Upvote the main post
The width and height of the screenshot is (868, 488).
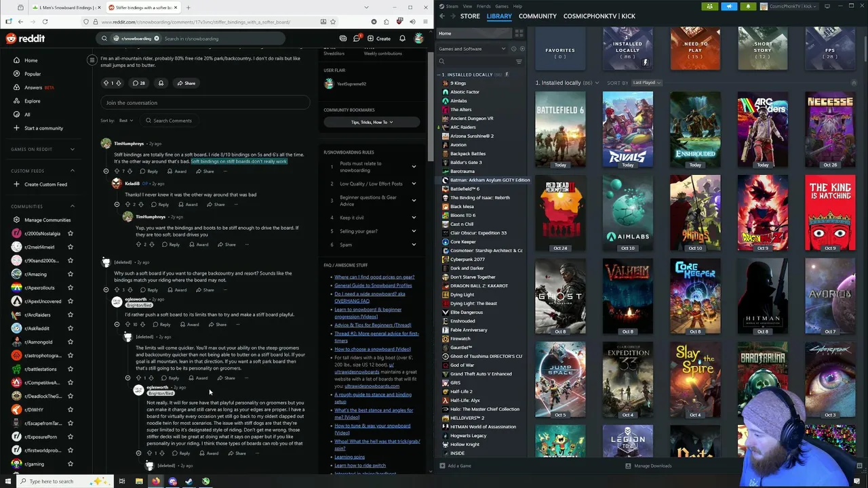coord(106,83)
